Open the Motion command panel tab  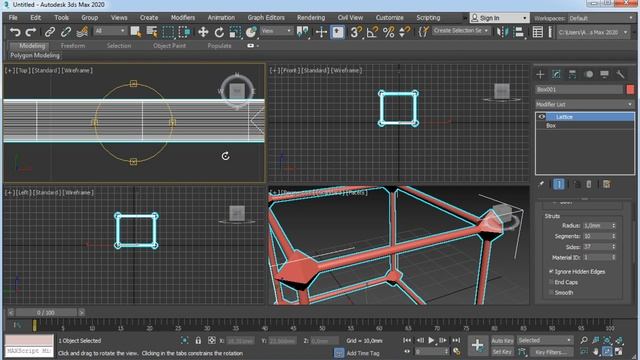(589, 74)
